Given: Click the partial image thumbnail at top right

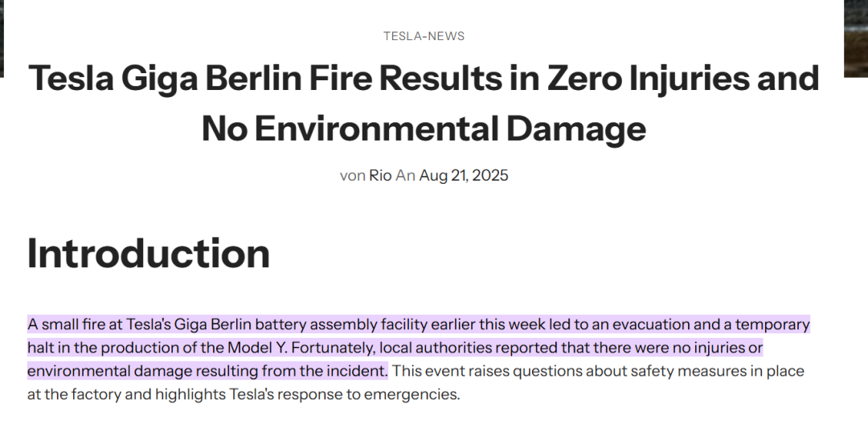Looking at the screenshot, I should (856, 38).
